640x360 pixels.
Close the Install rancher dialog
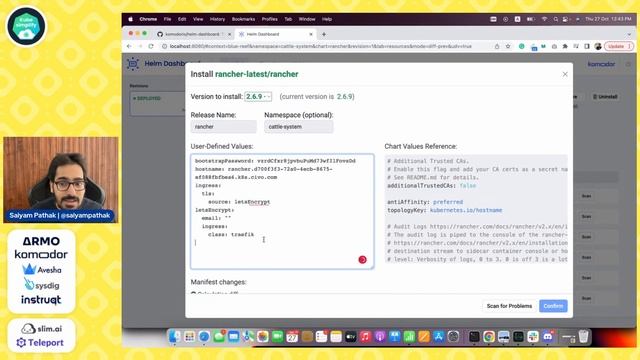pos(565,74)
